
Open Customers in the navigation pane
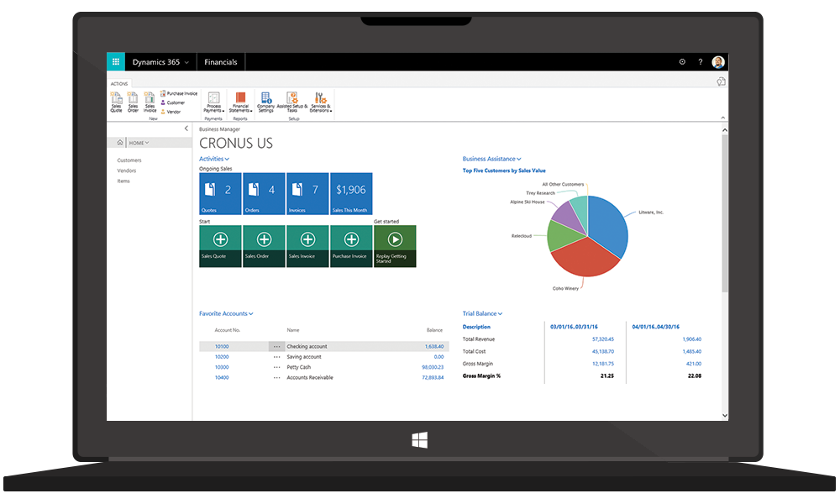pyautogui.click(x=129, y=160)
